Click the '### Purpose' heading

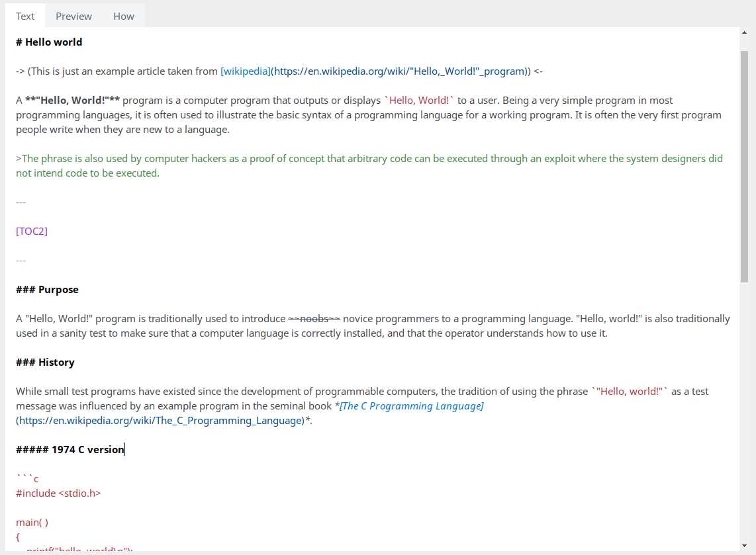point(47,290)
